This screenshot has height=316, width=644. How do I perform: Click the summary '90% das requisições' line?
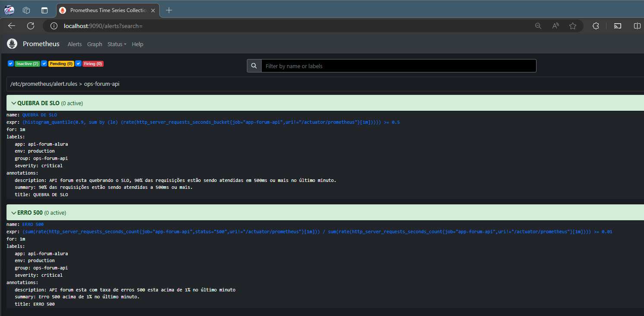click(104, 188)
